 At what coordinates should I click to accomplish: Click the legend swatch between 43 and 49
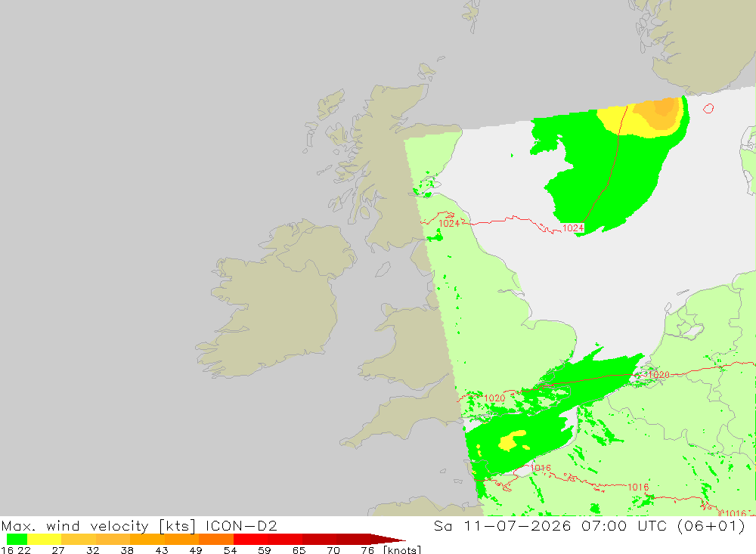point(181,539)
